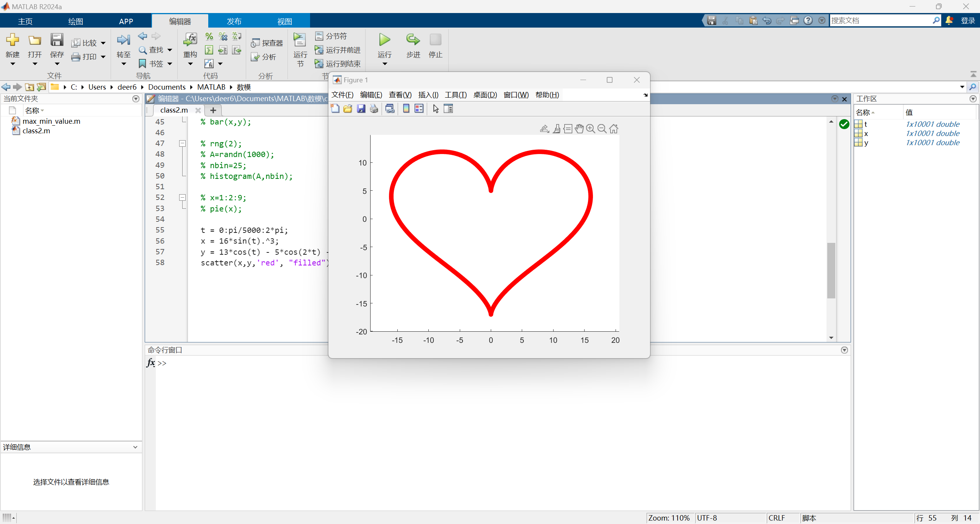Image resolution: width=980 pixels, height=524 pixels.
Task: Click the figure toolbar save icon
Action: point(361,109)
